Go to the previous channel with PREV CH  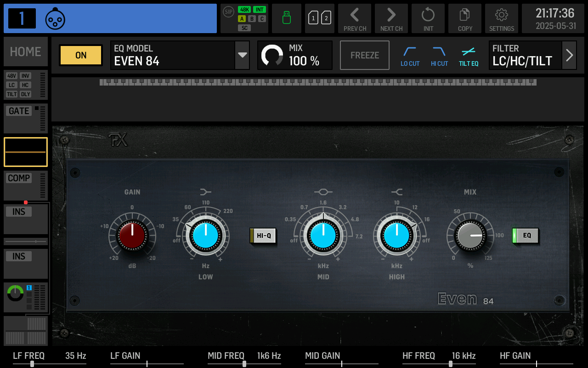pyautogui.click(x=354, y=18)
